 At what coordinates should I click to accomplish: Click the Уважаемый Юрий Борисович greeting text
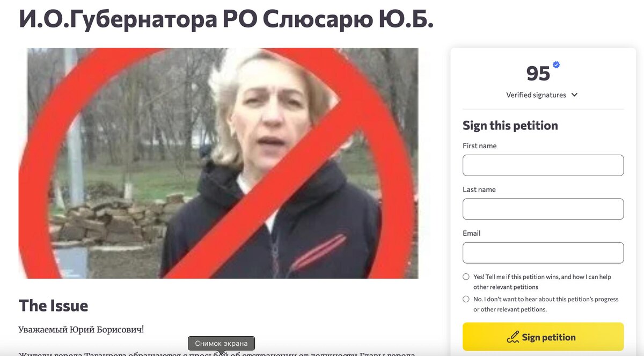tap(81, 330)
